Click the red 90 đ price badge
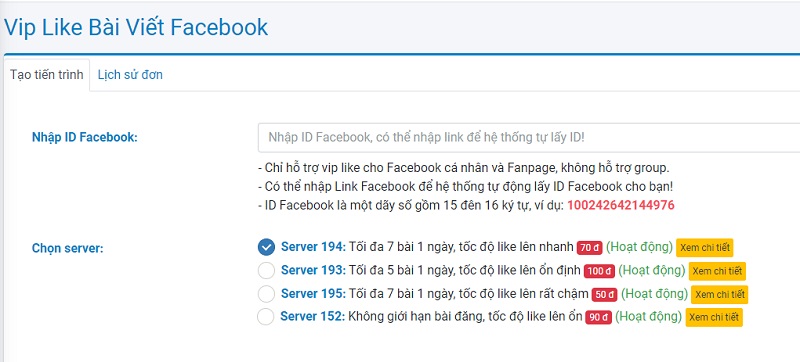The image size is (800, 362). [x=598, y=317]
